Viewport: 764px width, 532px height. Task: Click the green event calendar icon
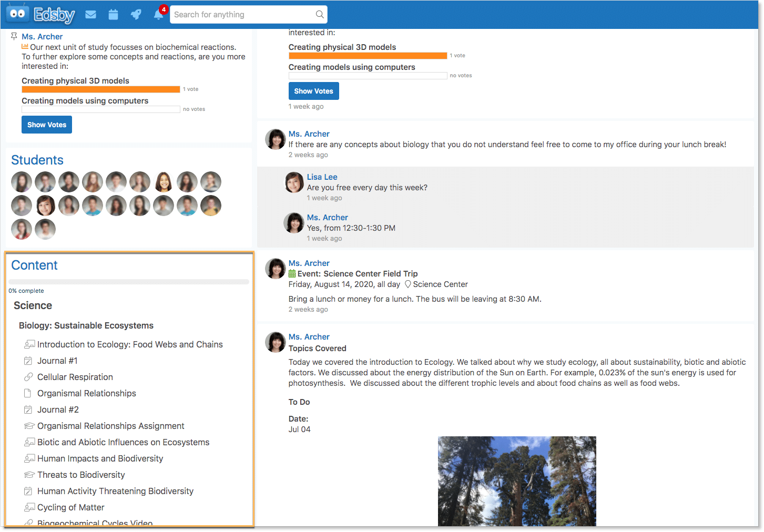click(x=292, y=273)
